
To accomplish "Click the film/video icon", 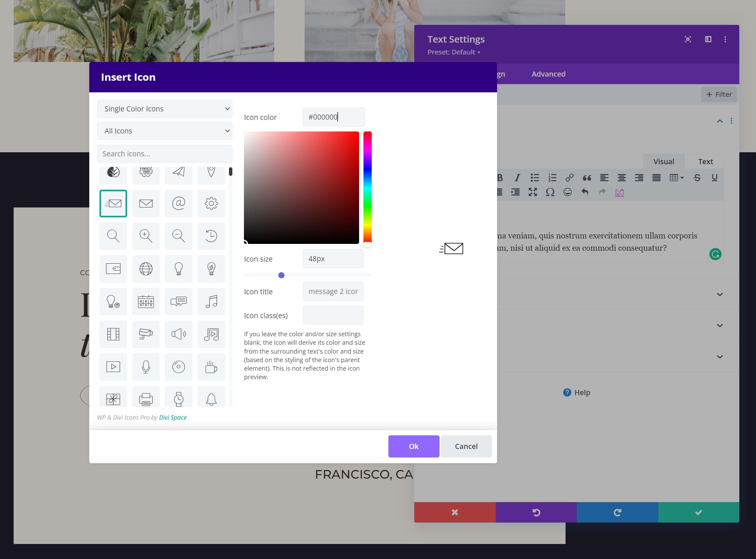I will (x=113, y=333).
